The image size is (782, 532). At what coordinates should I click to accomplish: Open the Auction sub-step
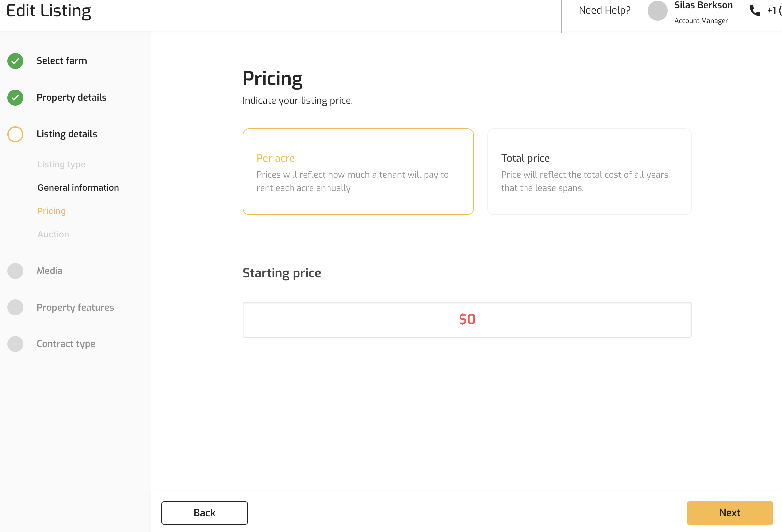coord(53,234)
